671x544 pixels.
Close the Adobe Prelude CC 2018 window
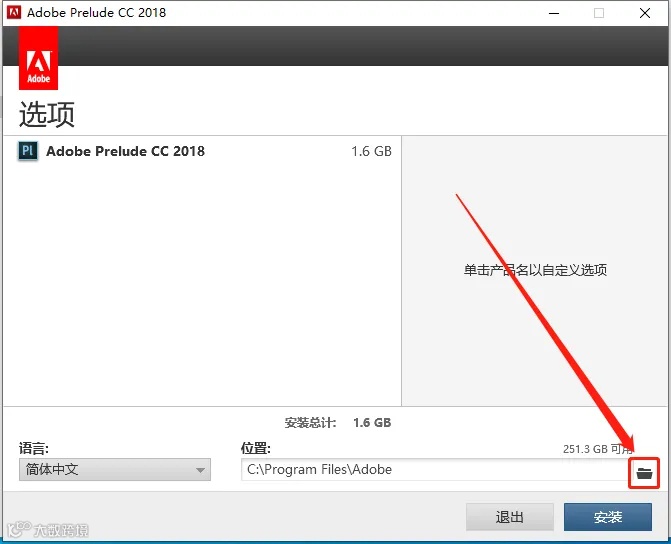pos(645,13)
